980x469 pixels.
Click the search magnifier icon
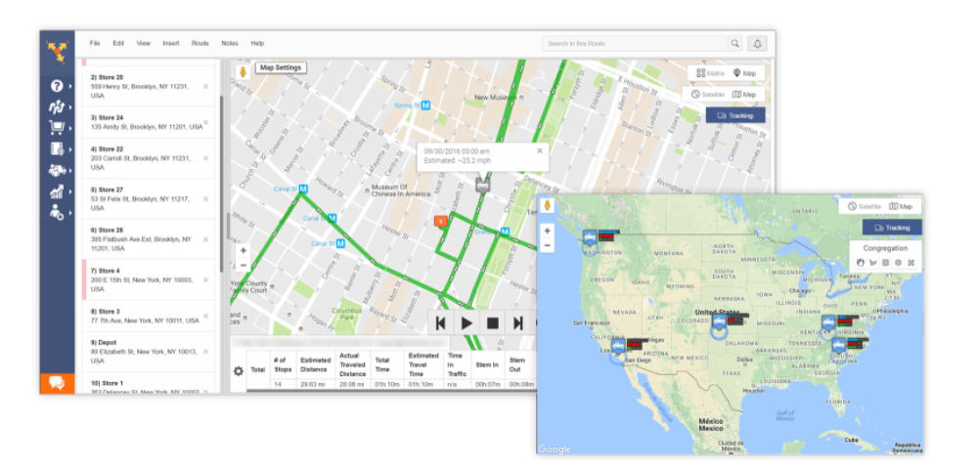click(x=735, y=43)
